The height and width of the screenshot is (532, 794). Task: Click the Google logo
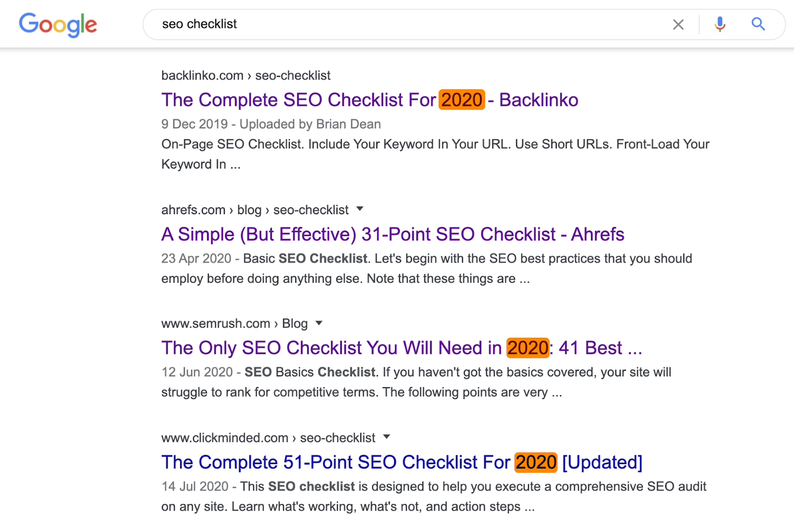[x=58, y=25]
